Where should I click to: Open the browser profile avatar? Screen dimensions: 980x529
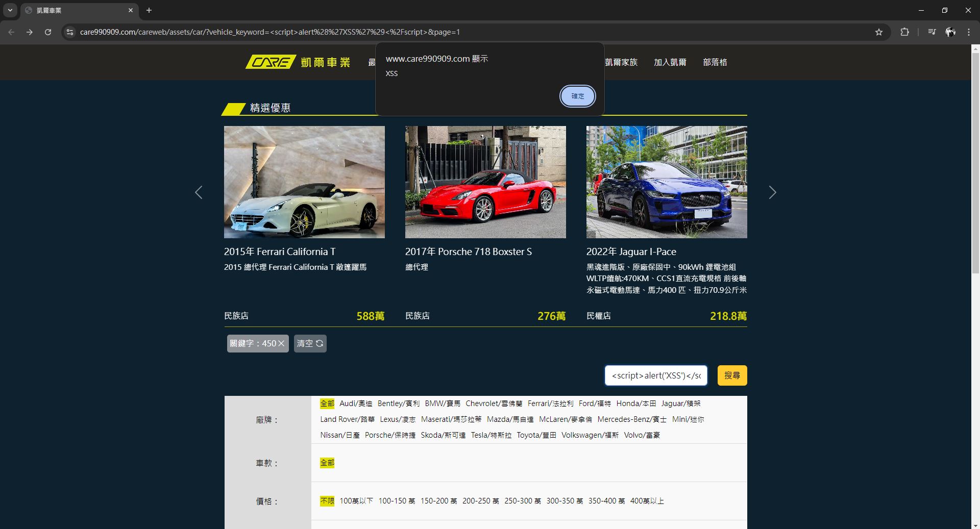pos(950,32)
